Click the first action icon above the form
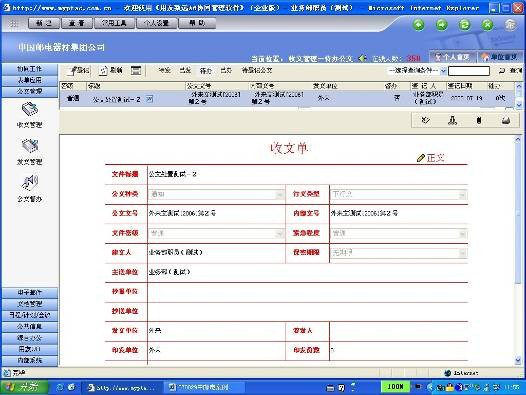 [x=425, y=120]
